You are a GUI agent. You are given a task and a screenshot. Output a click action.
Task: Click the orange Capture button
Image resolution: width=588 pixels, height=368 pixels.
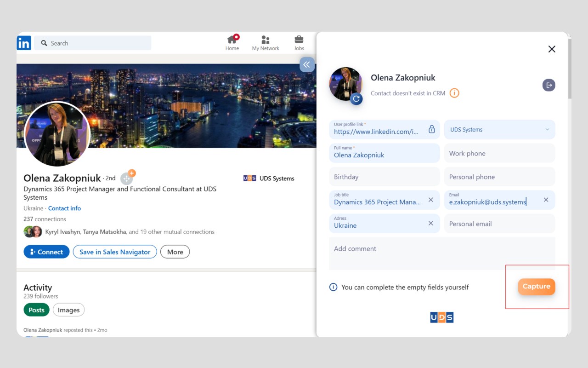[x=537, y=287]
